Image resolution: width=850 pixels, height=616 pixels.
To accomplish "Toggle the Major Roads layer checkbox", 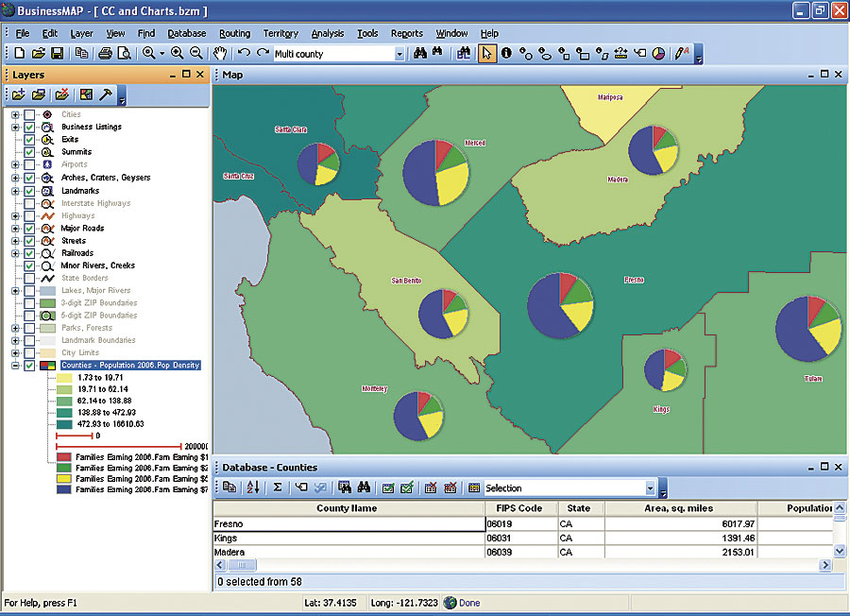I will click(x=30, y=228).
